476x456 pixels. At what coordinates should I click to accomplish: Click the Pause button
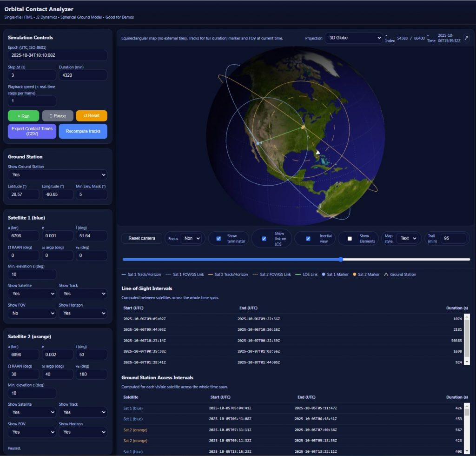(x=58, y=116)
